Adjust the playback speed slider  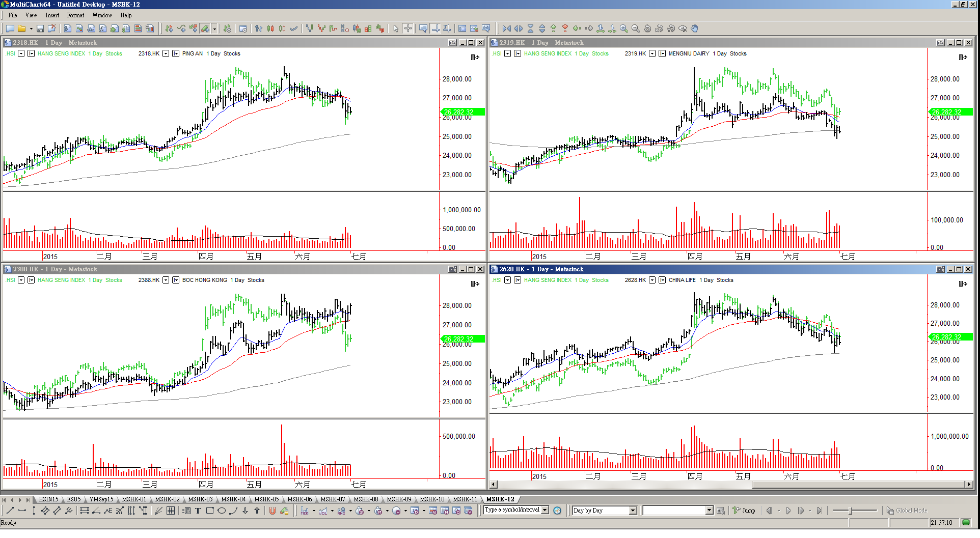tap(851, 511)
